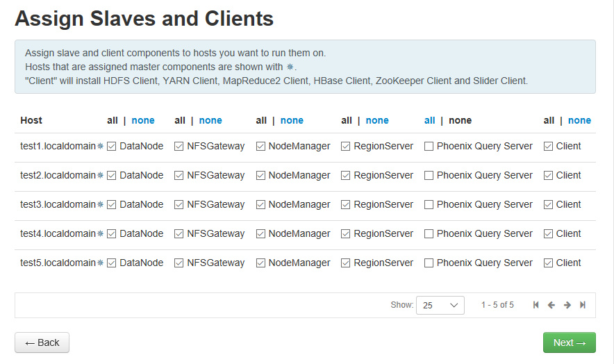Jump to last page pagination icon
This screenshot has height=364, width=614.
[x=583, y=305]
